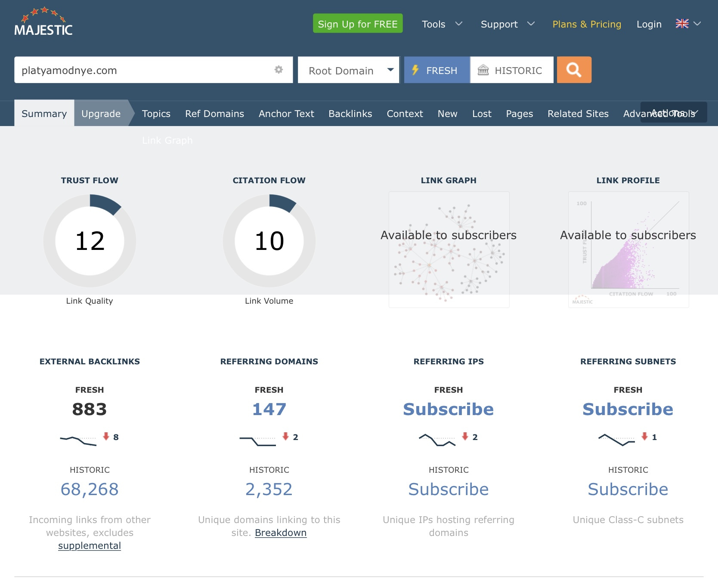The image size is (718, 588).
Task: Click the domain search input field
Action: coord(154,70)
